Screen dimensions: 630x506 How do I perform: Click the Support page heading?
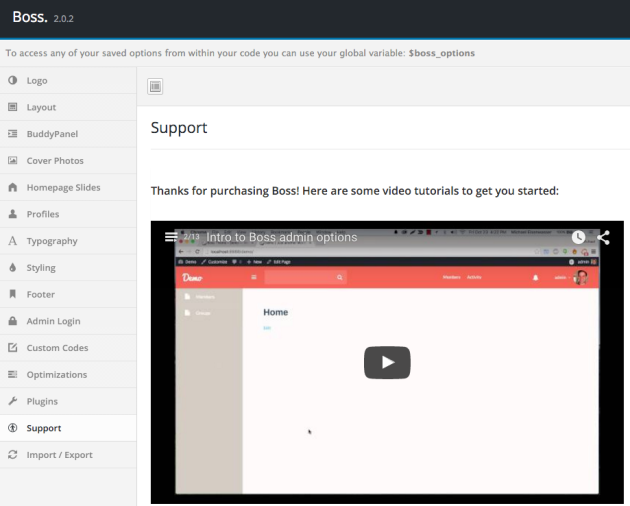(x=179, y=128)
